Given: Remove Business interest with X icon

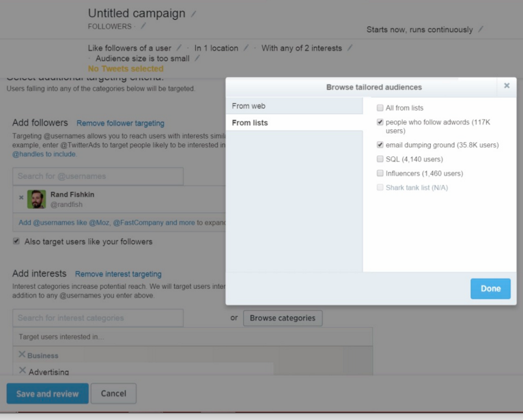Looking at the screenshot, I should point(22,354).
